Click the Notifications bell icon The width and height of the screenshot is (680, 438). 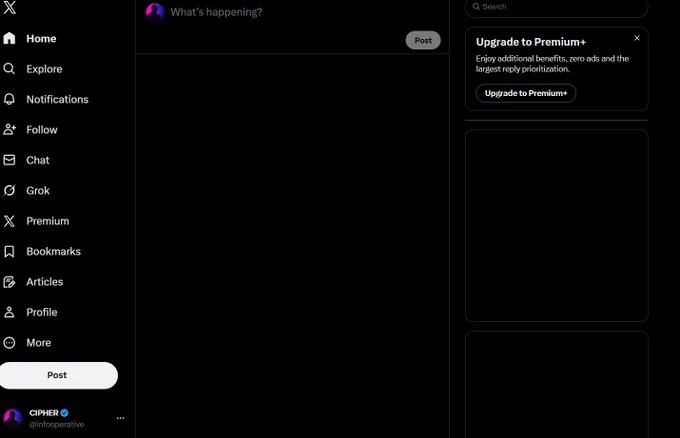[x=9, y=99]
